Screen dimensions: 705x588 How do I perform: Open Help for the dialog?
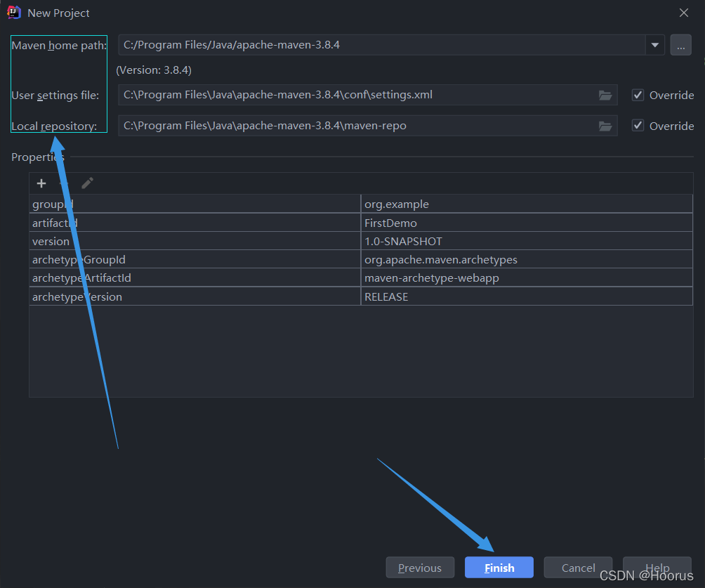pyautogui.click(x=657, y=568)
